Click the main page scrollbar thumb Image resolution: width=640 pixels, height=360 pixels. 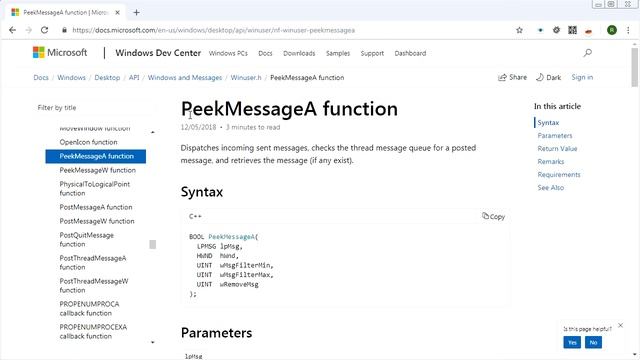(x=634, y=67)
